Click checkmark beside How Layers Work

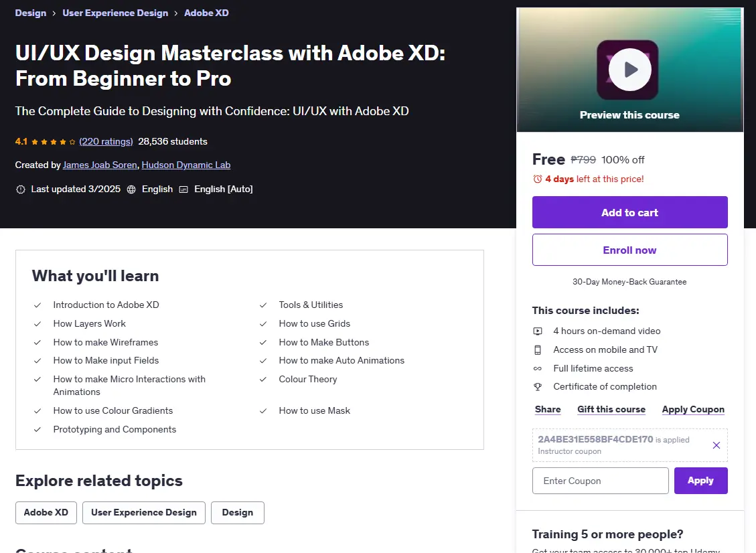(37, 324)
